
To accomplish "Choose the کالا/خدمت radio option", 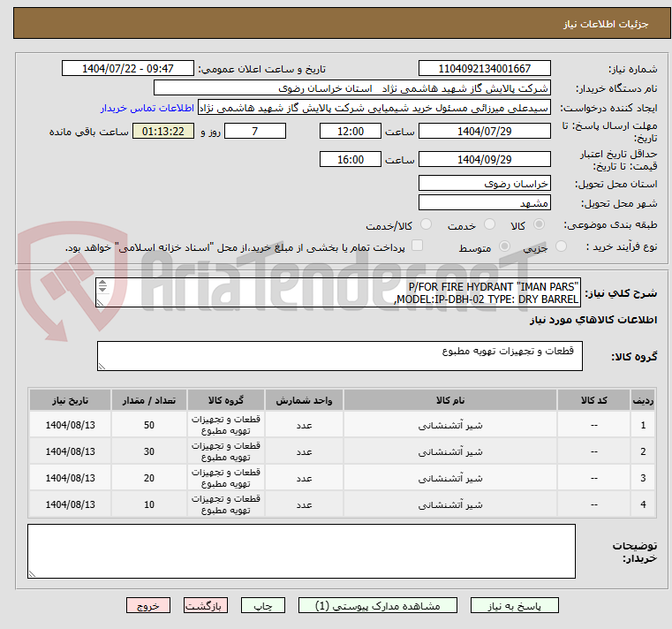I will 427,225.
